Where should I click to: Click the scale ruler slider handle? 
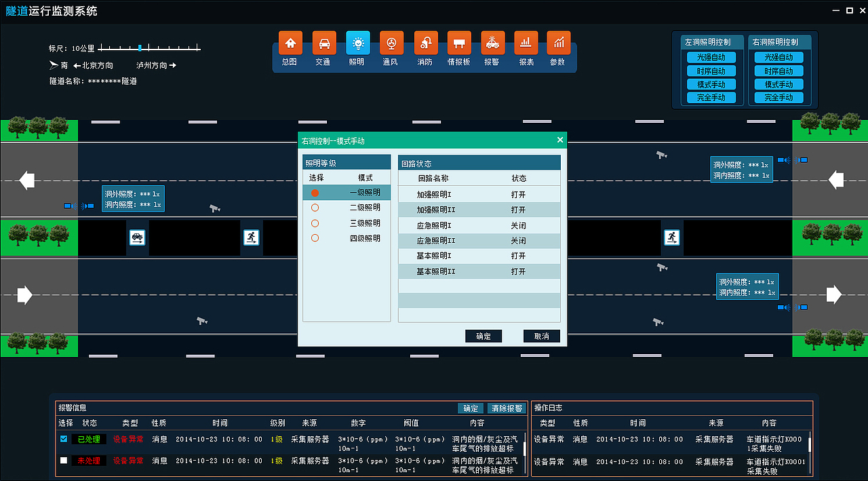140,48
